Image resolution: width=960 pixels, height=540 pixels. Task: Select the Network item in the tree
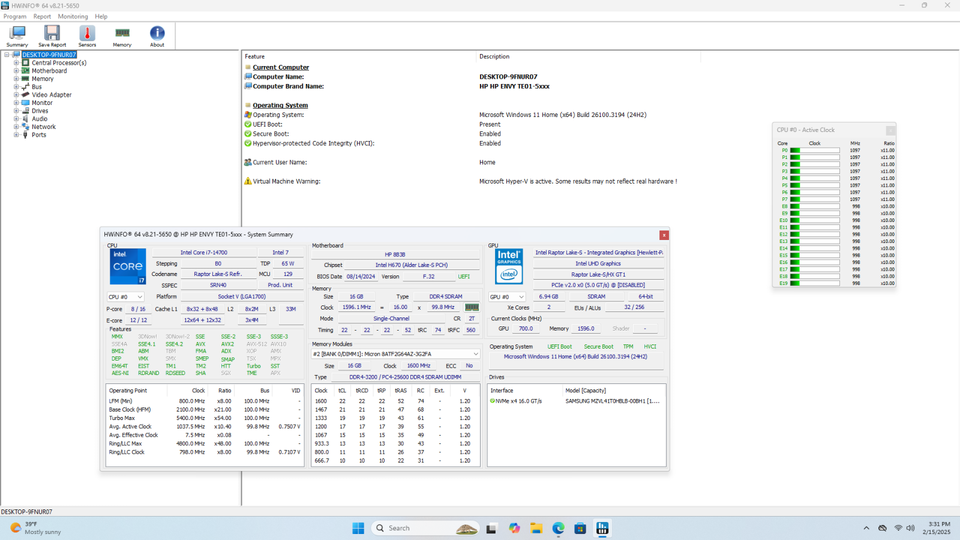pos(43,127)
